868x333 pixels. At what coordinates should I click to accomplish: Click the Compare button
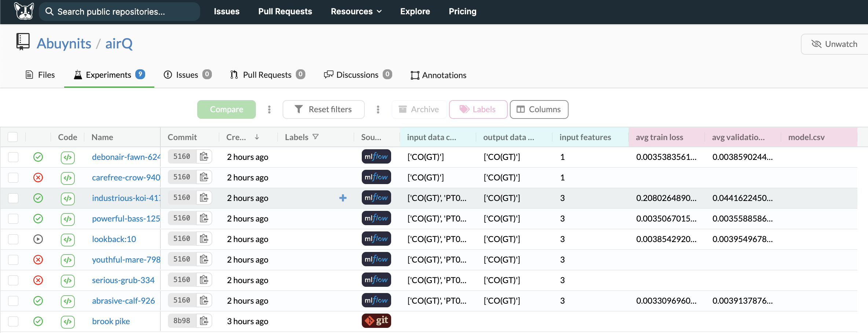[x=227, y=109]
